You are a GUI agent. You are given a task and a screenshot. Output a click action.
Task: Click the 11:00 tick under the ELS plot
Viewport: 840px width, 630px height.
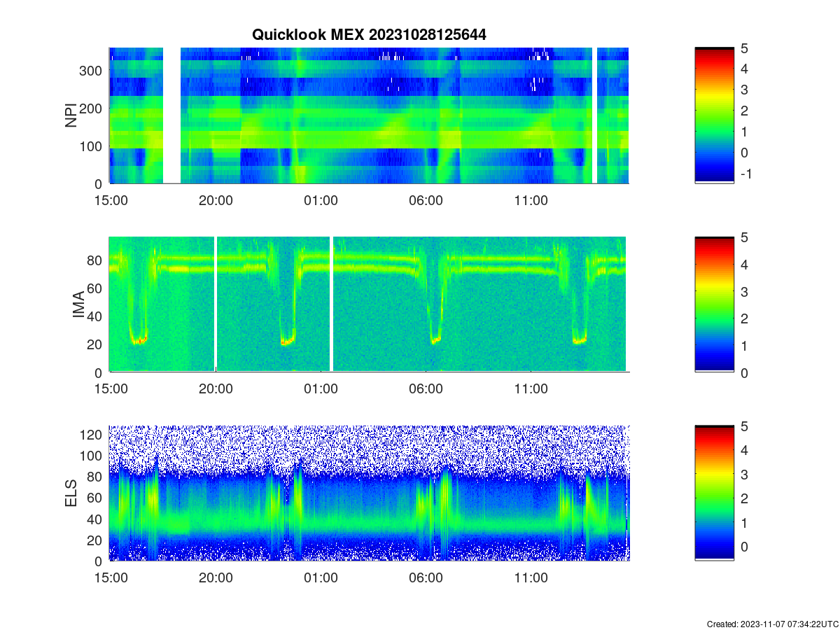click(531, 578)
